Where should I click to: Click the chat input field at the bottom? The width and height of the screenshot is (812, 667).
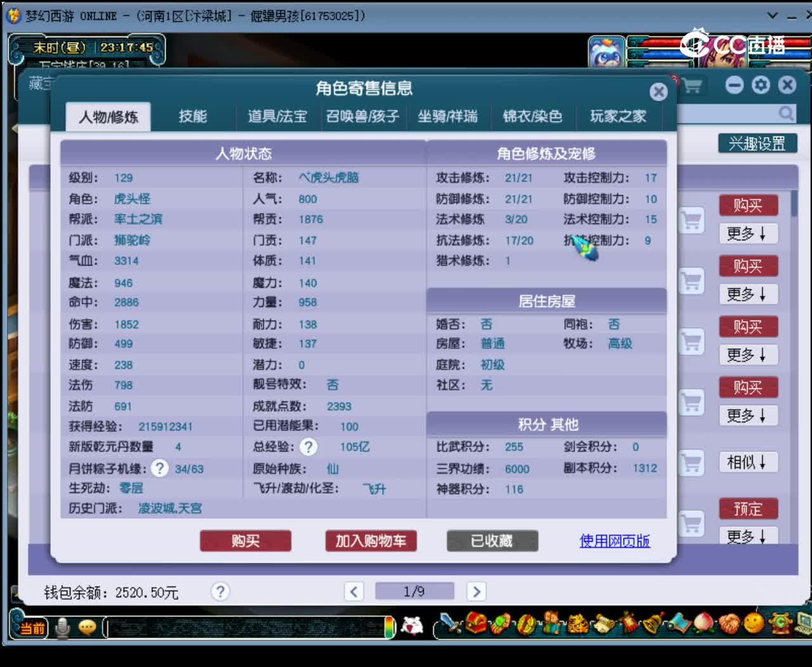[244, 628]
